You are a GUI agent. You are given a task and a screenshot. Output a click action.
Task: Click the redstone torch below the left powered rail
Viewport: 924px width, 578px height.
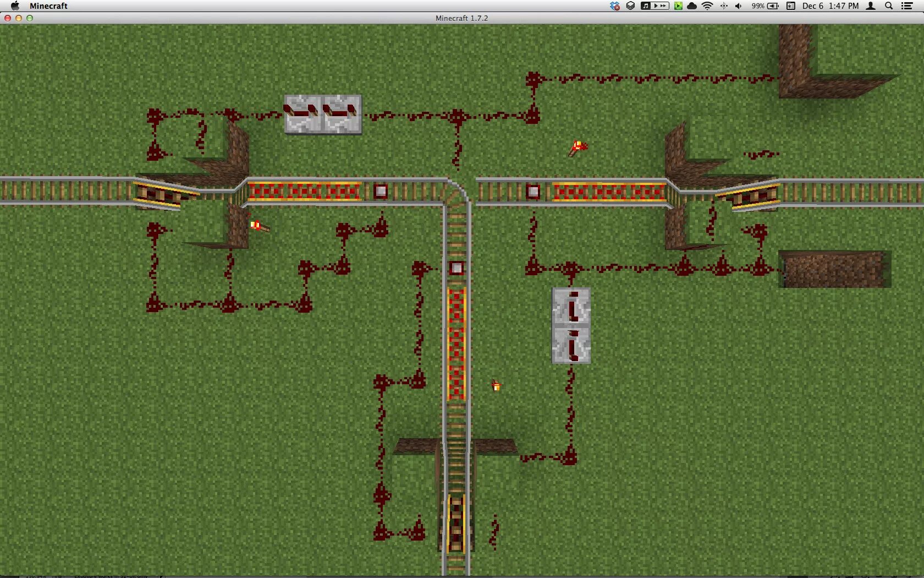260,226
